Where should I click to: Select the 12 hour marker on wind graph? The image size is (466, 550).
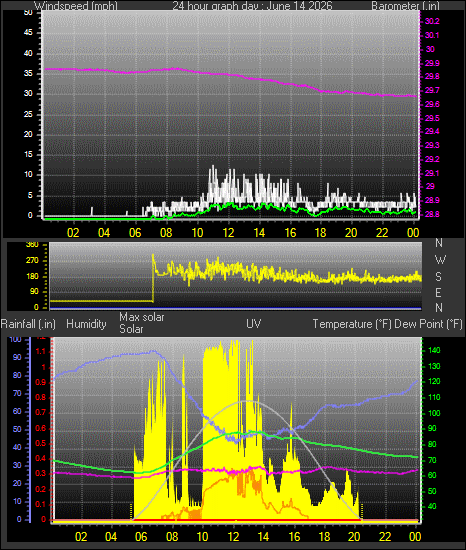pos(228,233)
